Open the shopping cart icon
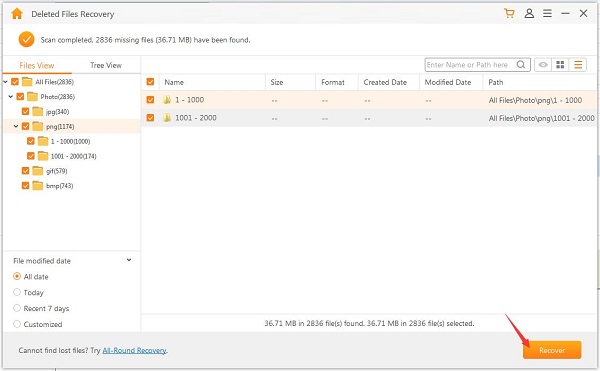Image resolution: width=600 pixels, height=371 pixels. point(509,13)
